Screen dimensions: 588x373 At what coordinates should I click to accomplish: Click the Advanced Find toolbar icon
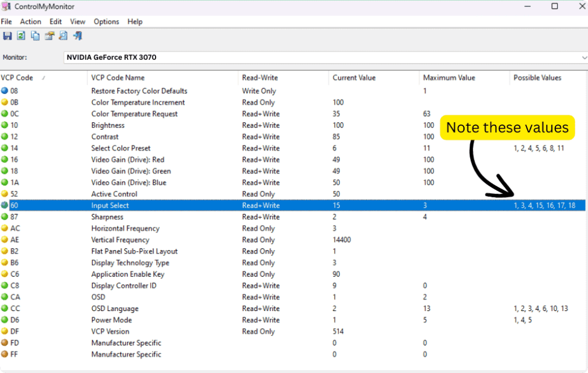[x=62, y=36]
